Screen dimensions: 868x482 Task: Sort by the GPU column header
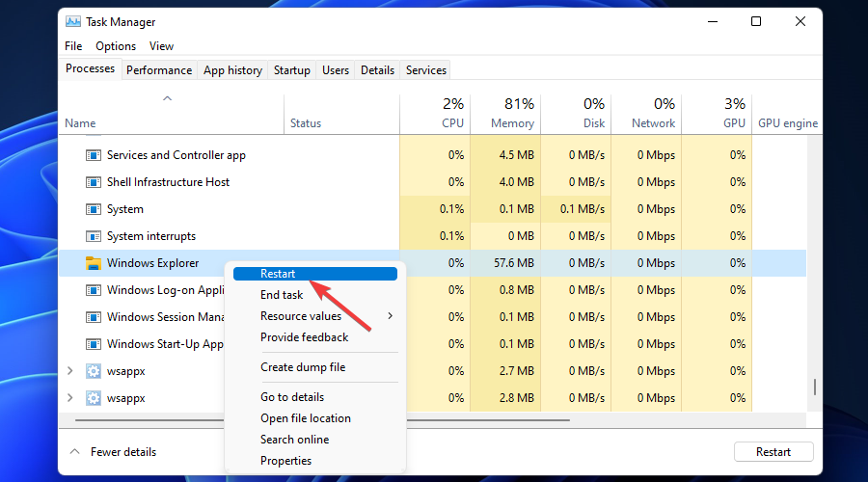point(717,115)
